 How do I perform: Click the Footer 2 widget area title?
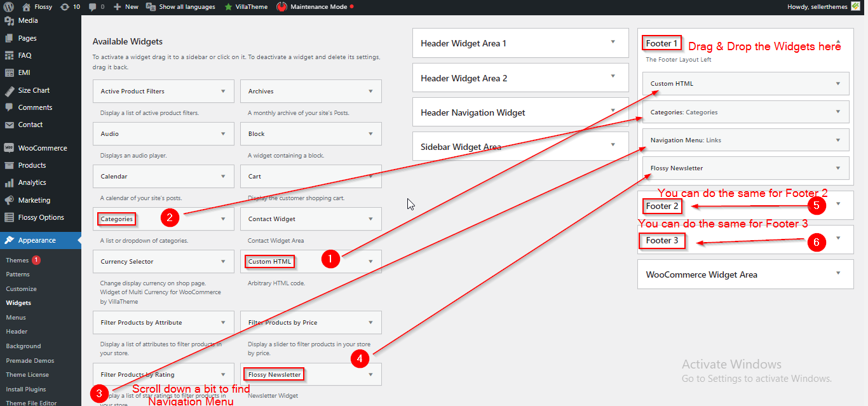(x=662, y=206)
